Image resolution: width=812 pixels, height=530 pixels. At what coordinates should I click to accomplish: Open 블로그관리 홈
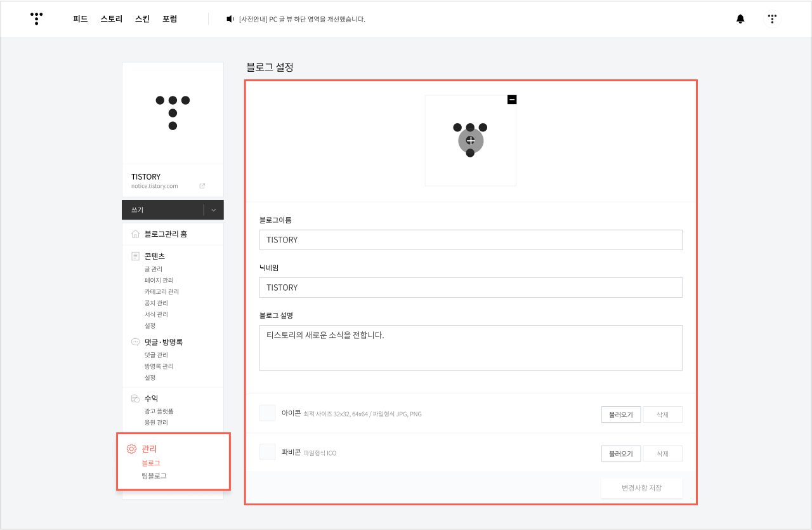[166, 234]
